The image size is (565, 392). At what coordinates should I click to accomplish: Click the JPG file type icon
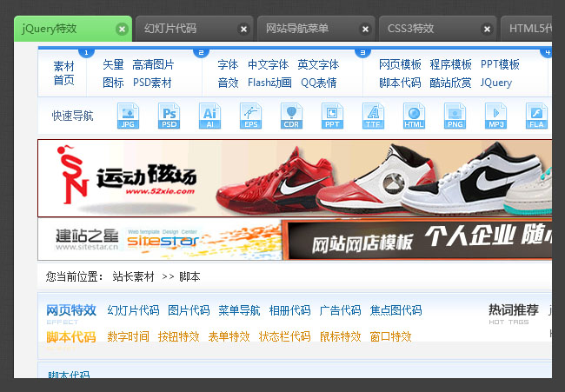coord(128,116)
